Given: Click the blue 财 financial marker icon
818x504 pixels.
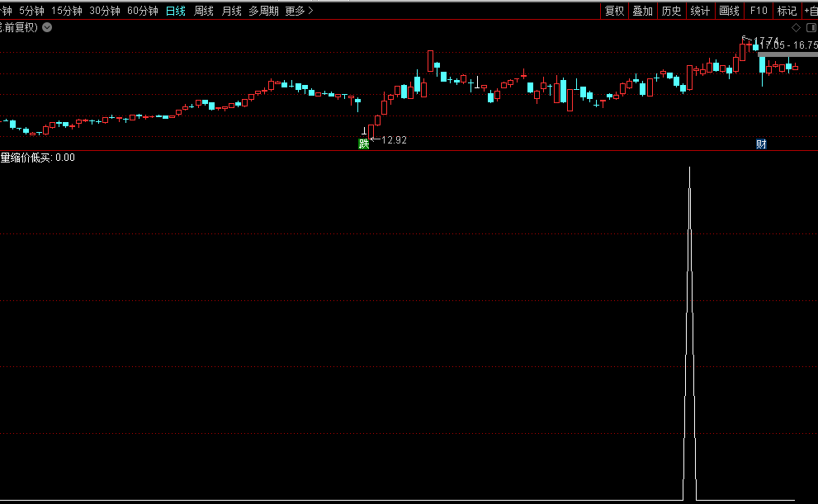Looking at the screenshot, I should click(x=761, y=144).
